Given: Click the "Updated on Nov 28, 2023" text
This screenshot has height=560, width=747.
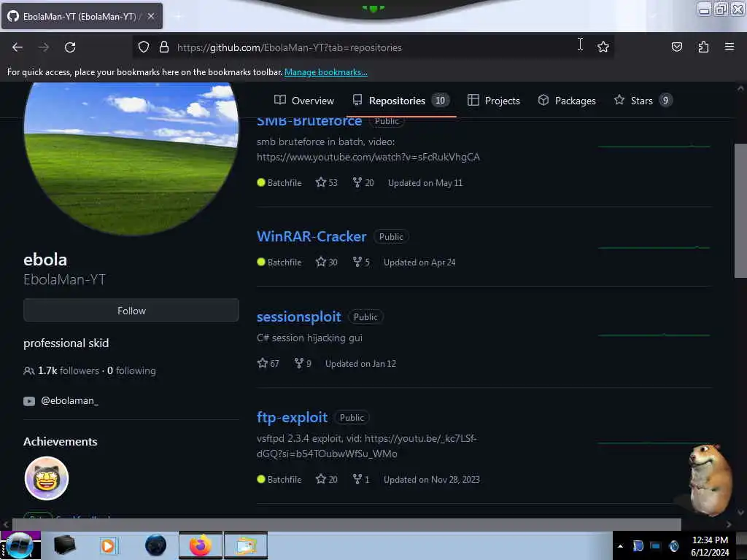Looking at the screenshot, I should coord(432,479).
